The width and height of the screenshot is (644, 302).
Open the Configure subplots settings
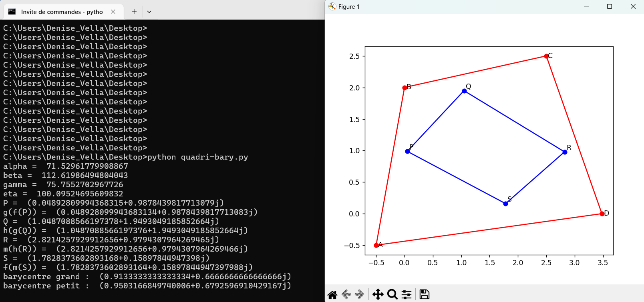(407, 295)
